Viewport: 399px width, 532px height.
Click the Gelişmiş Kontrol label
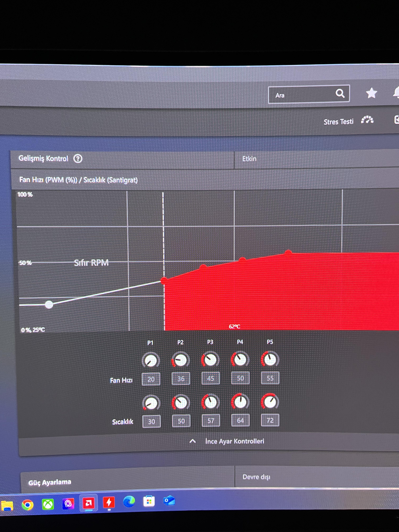(x=43, y=158)
